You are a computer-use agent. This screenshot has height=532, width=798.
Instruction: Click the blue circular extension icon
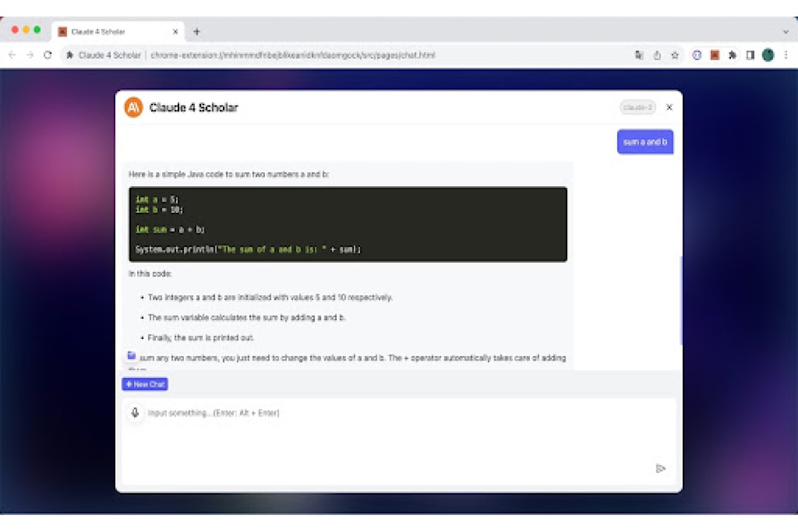697,55
